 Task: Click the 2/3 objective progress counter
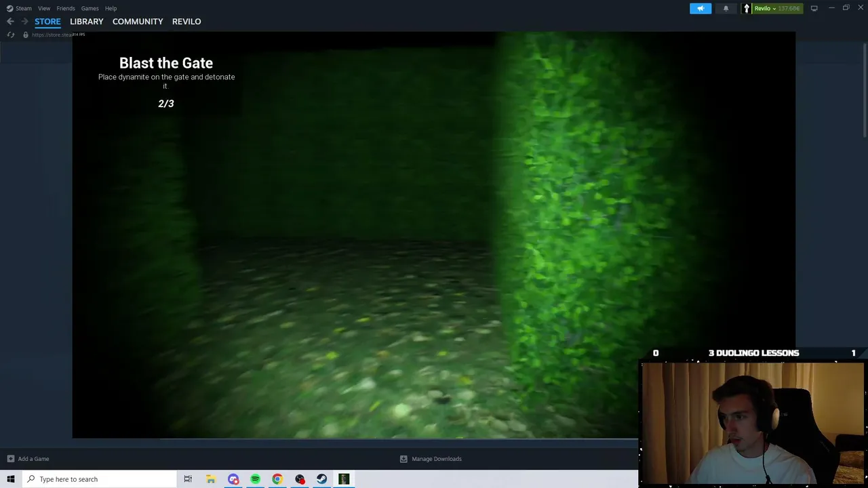click(x=166, y=104)
